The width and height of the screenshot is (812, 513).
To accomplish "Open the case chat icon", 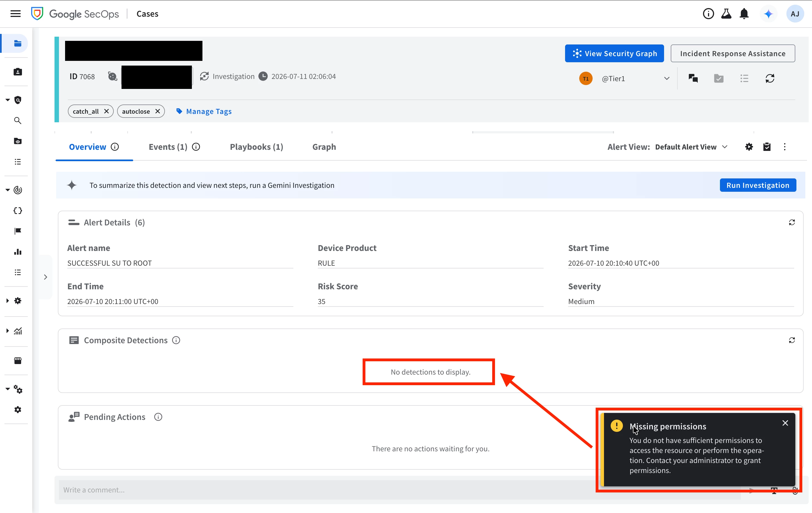I will 693,78.
